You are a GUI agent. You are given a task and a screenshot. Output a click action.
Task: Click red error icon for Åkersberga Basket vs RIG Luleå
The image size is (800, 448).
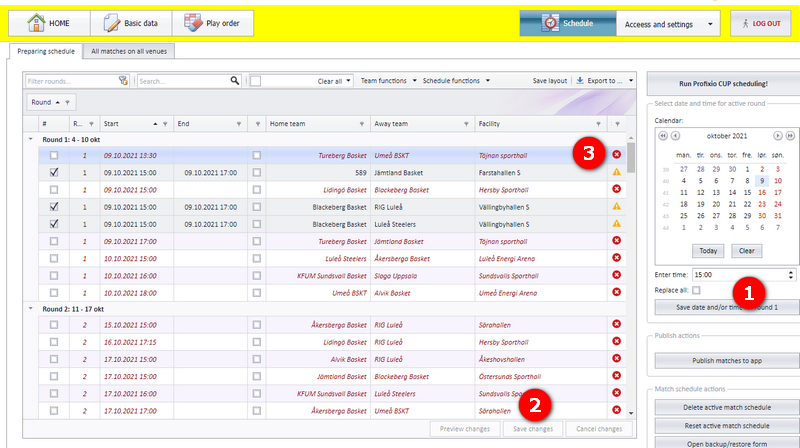pyautogui.click(x=616, y=324)
